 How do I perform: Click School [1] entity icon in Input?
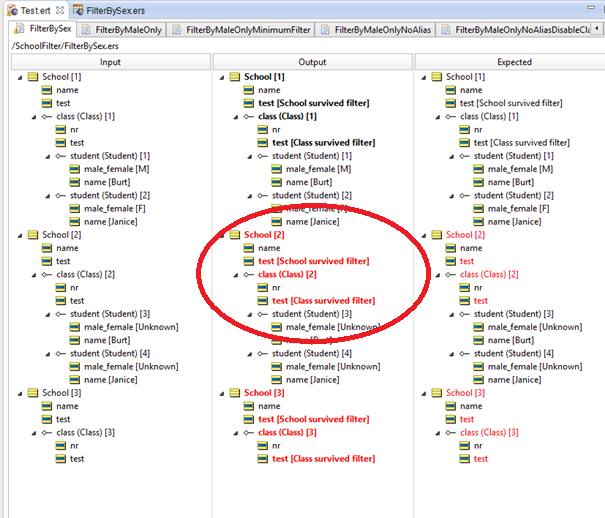pyautogui.click(x=33, y=77)
